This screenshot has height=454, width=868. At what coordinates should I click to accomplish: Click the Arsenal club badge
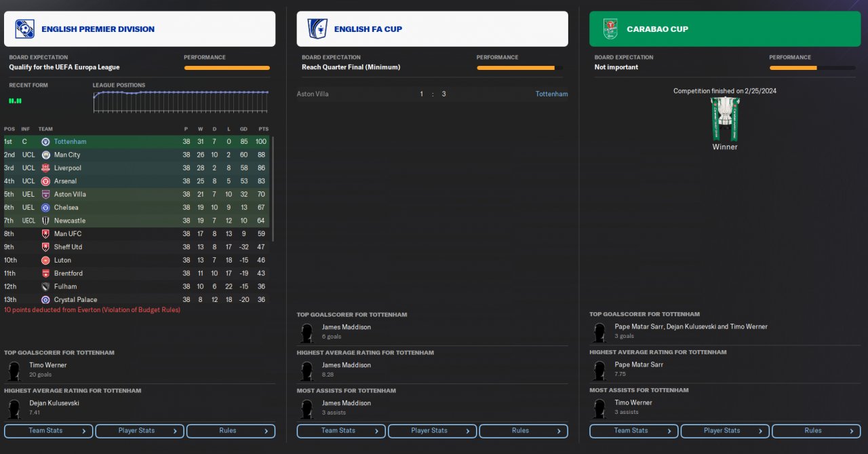pyautogui.click(x=45, y=181)
